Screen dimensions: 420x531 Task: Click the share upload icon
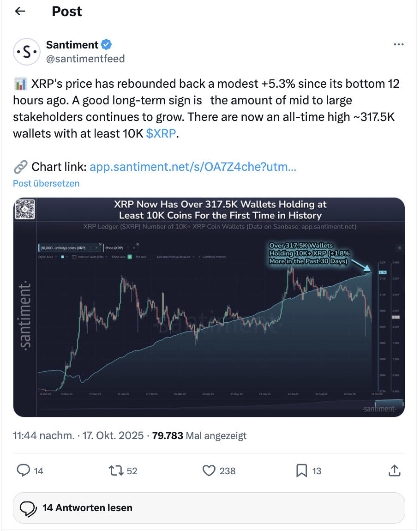(x=394, y=471)
